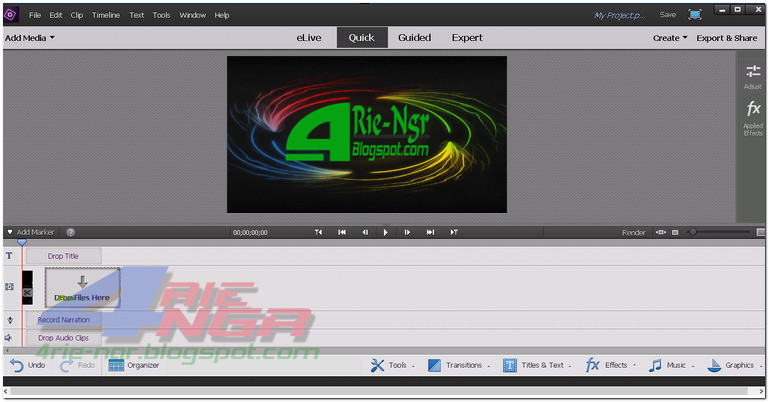The image size is (769, 402).
Task: Step back one frame
Action: pos(365,232)
